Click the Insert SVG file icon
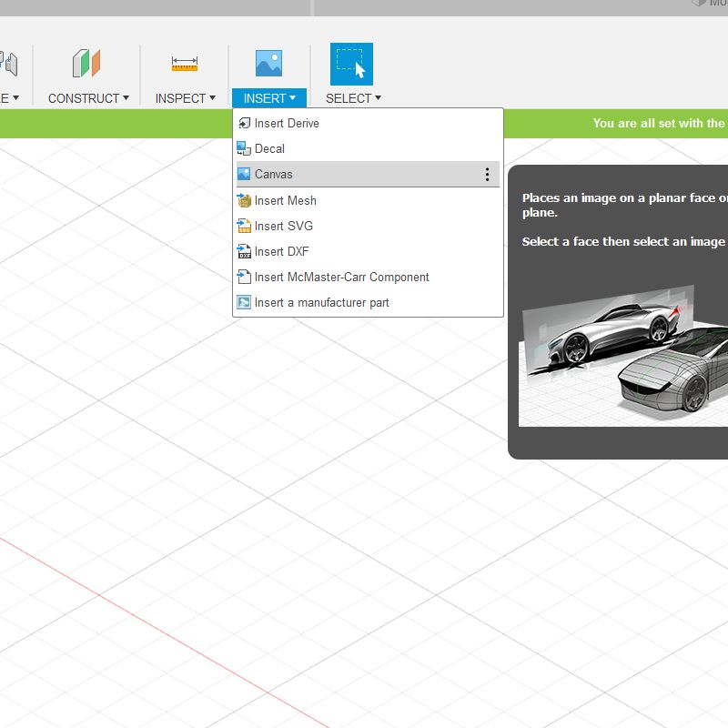This screenshot has height=728, width=728. (244, 226)
